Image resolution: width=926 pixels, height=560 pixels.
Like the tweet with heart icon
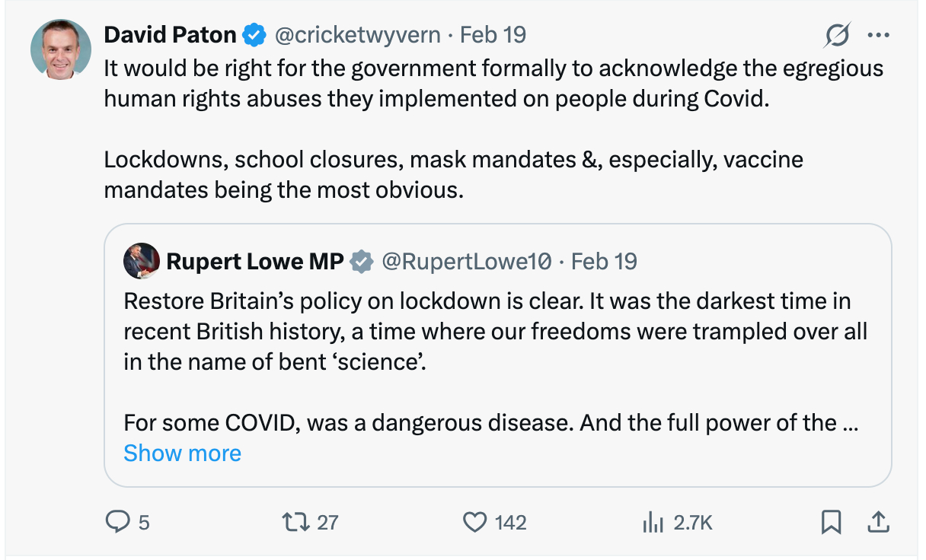click(x=474, y=522)
